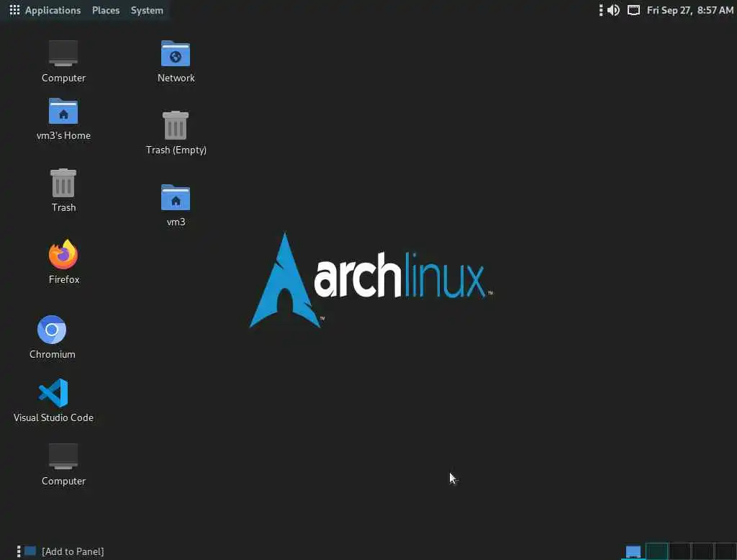Image resolution: width=737 pixels, height=560 pixels.
Task: Click the "Firefox" label text
Action: tap(64, 279)
